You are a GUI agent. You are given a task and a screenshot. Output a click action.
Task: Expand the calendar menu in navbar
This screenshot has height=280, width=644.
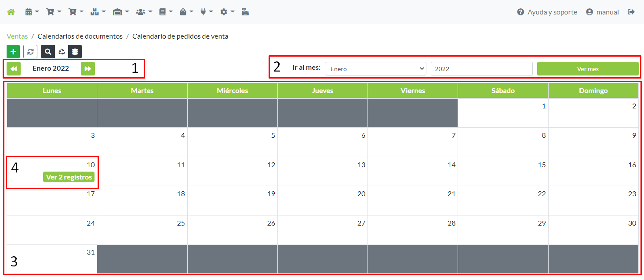click(32, 12)
